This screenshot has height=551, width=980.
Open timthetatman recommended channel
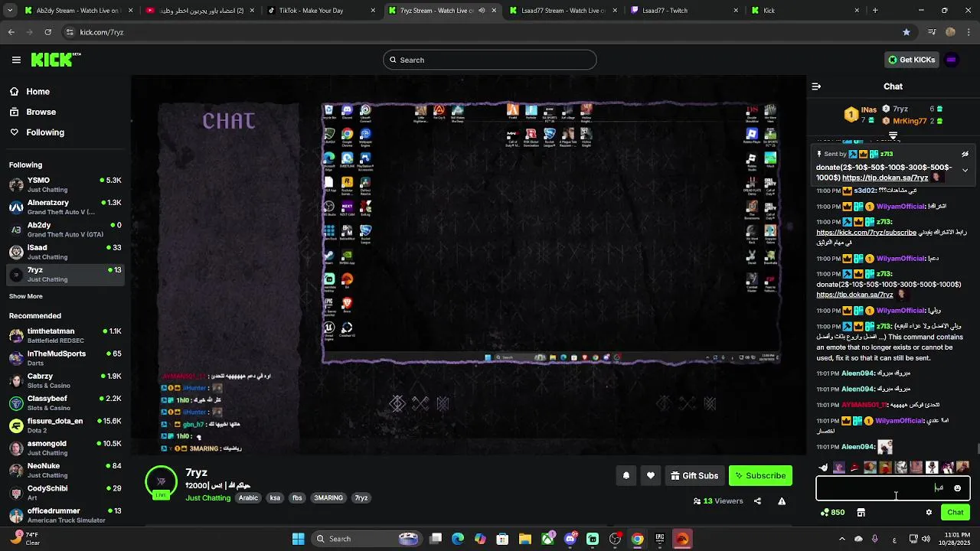(x=65, y=336)
